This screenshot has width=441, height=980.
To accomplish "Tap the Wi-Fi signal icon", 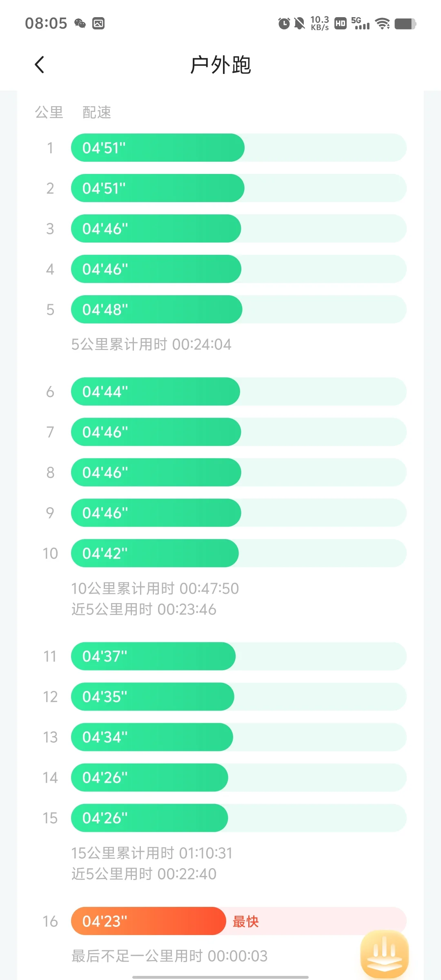I will pos(382,23).
